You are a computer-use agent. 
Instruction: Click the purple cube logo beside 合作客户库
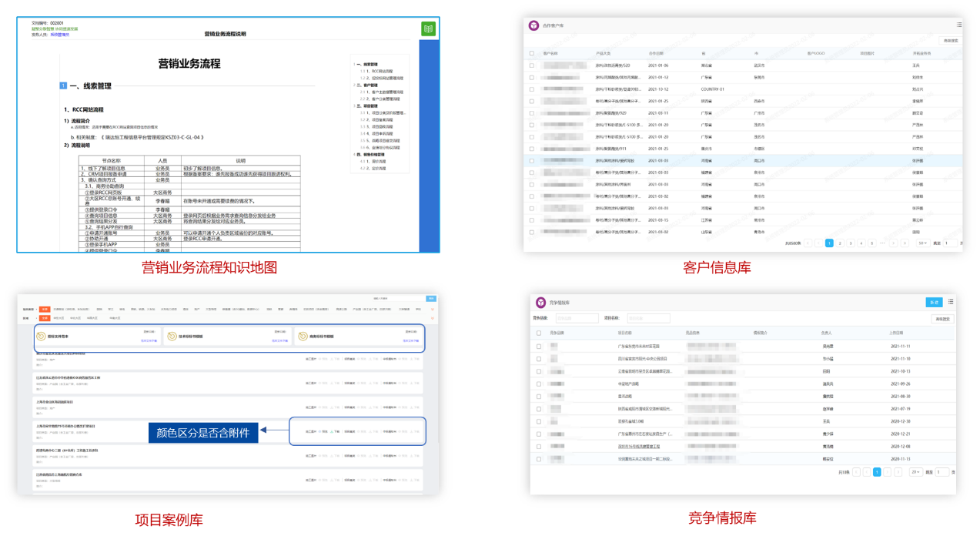pos(534,25)
